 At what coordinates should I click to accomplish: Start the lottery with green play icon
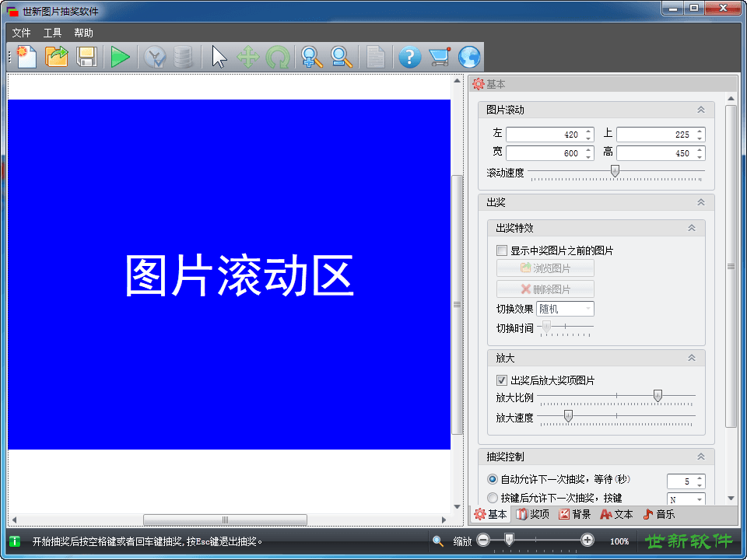click(120, 57)
